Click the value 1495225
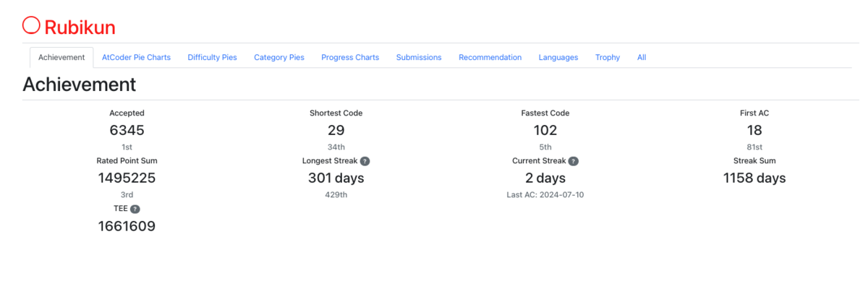This screenshot has width=868, height=281. [x=127, y=178]
